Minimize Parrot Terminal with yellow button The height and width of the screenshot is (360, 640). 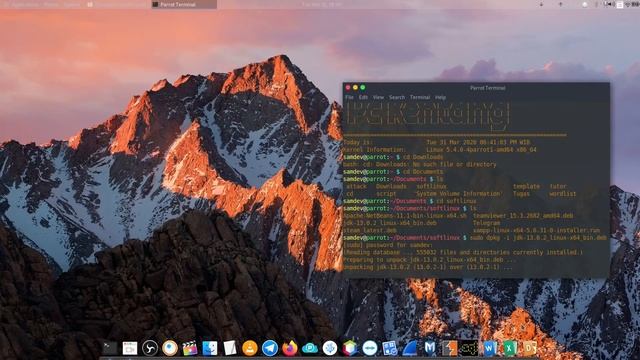coord(356,87)
